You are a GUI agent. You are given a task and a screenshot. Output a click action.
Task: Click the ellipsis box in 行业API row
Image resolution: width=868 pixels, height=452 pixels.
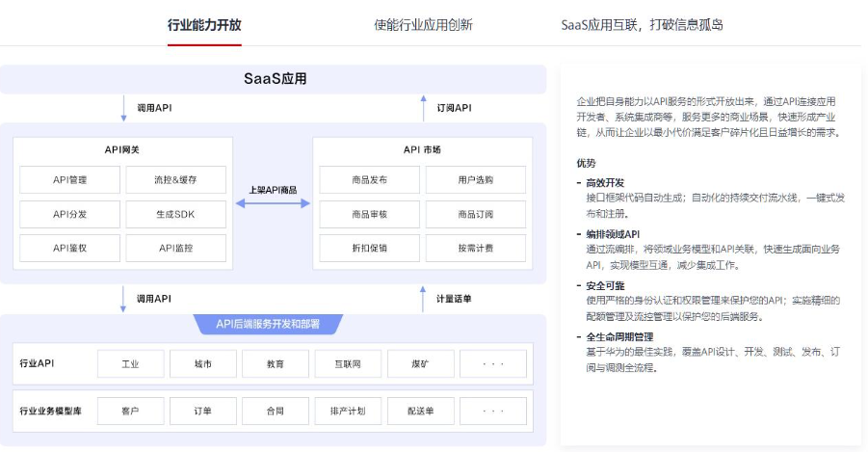(493, 364)
